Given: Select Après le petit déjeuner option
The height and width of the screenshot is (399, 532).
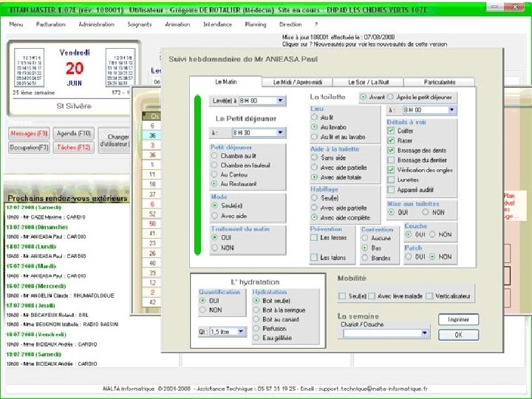Looking at the screenshot, I should point(390,97).
